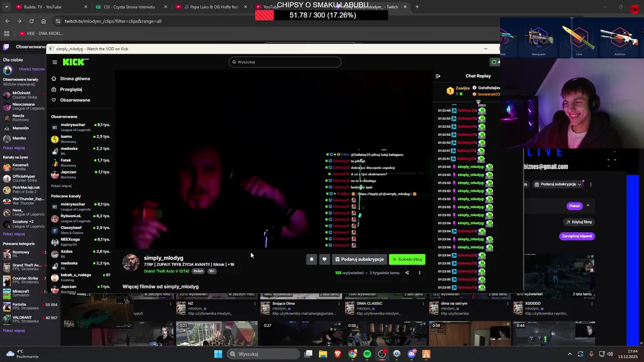Expand Pokaż więcej under Twitch followed channels
The image size is (644, 362).
[x=14, y=148]
